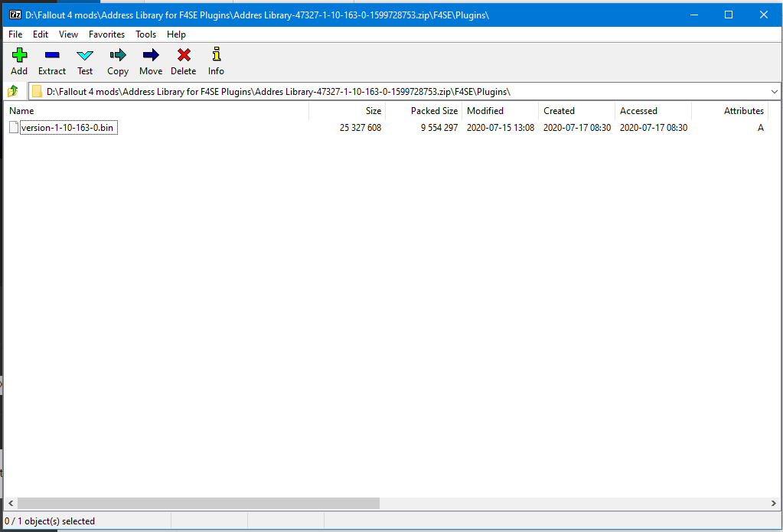The height and width of the screenshot is (532, 783).
Task: Click the 7z application icon in title bar
Action: click(15, 15)
